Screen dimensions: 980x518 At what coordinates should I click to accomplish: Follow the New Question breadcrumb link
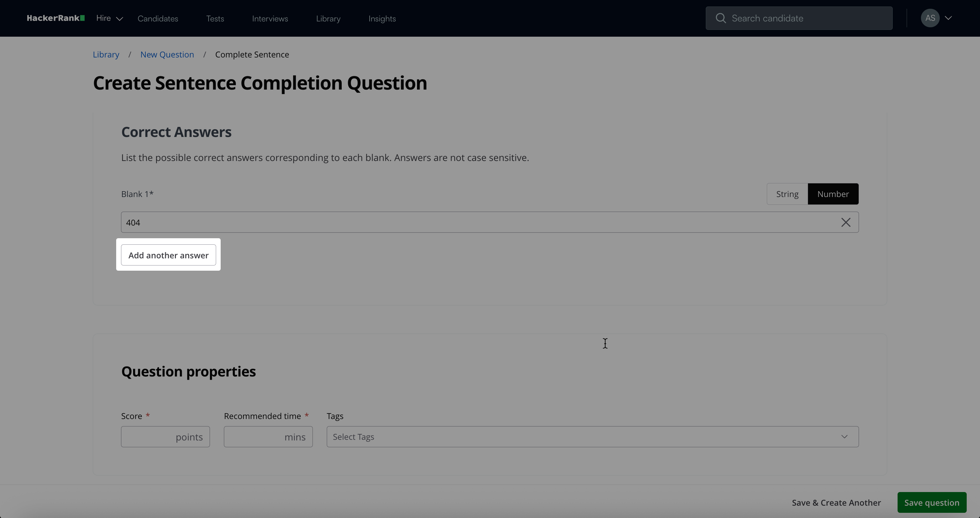pyautogui.click(x=167, y=55)
